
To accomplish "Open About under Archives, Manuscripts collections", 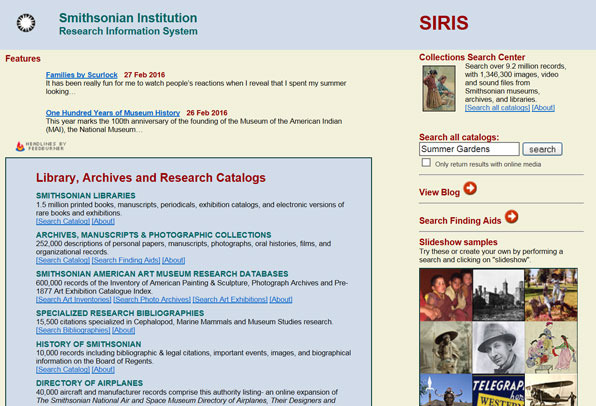I will 173,260.
